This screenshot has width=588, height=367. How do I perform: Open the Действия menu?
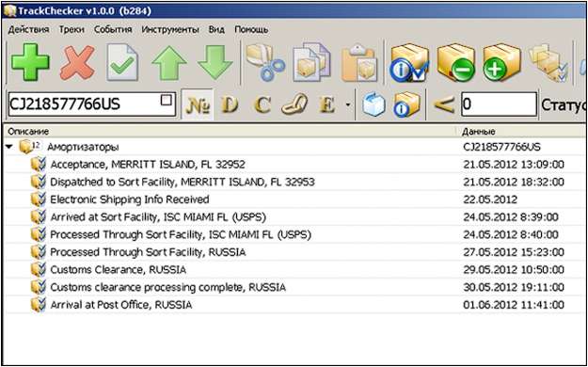[x=28, y=30]
